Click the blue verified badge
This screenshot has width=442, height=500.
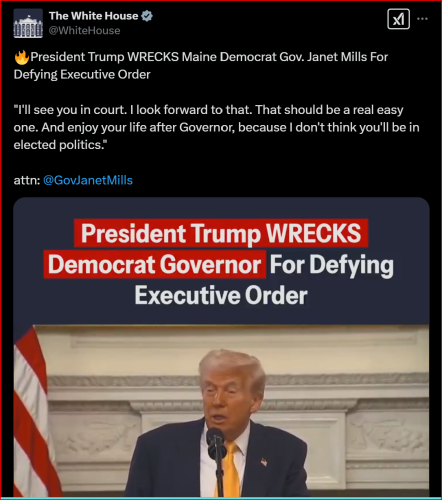click(x=147, y=16)
